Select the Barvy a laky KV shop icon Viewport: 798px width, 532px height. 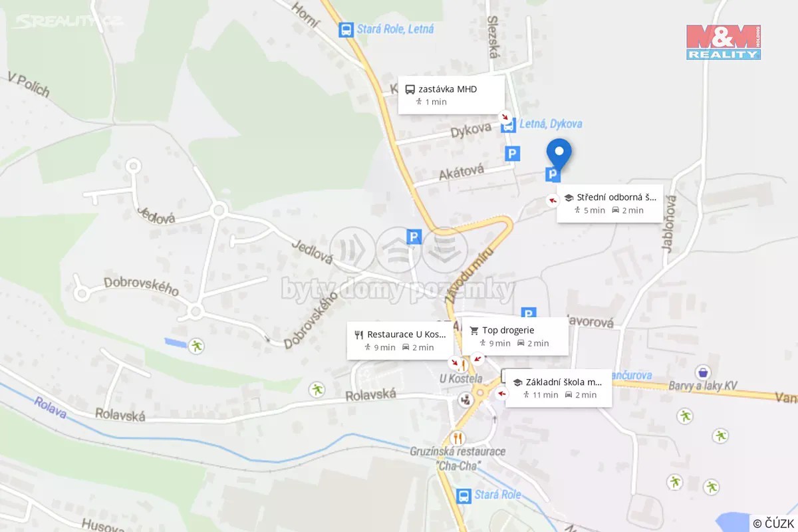point(703,371)
